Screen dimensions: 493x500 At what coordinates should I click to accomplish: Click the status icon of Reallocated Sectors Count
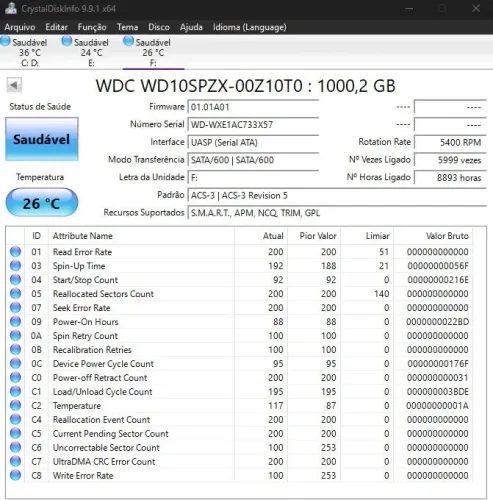coord(15,294)
